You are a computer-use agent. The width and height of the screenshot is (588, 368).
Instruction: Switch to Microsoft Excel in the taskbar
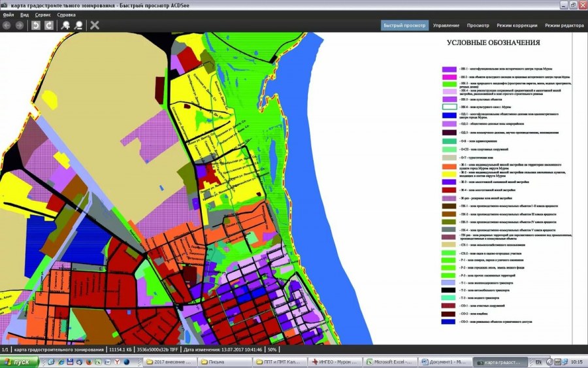tap(390, 362)
